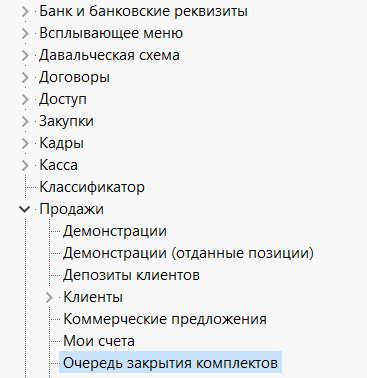Select the Продажи label
Screen dimensions: 367x378
point(71,210)
